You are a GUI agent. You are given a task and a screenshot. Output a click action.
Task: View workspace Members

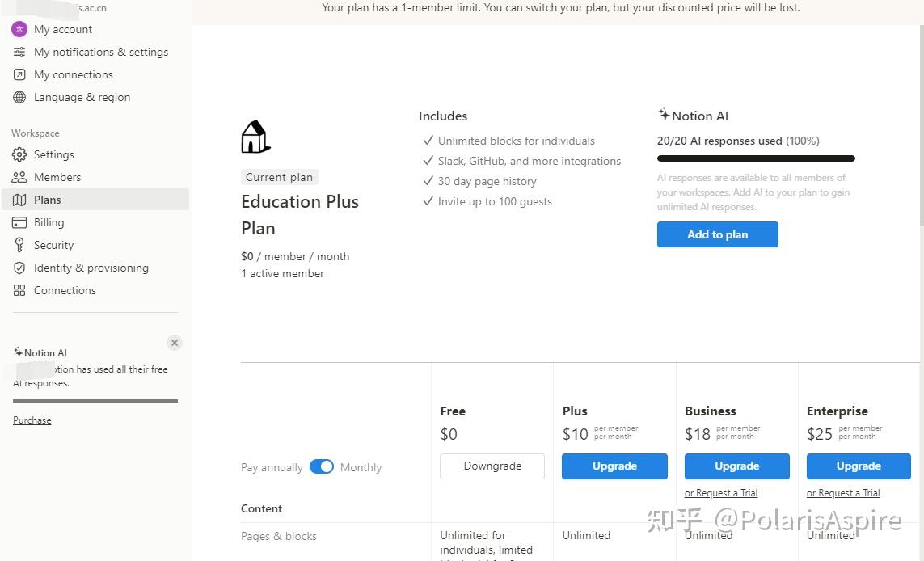[60, 177]
